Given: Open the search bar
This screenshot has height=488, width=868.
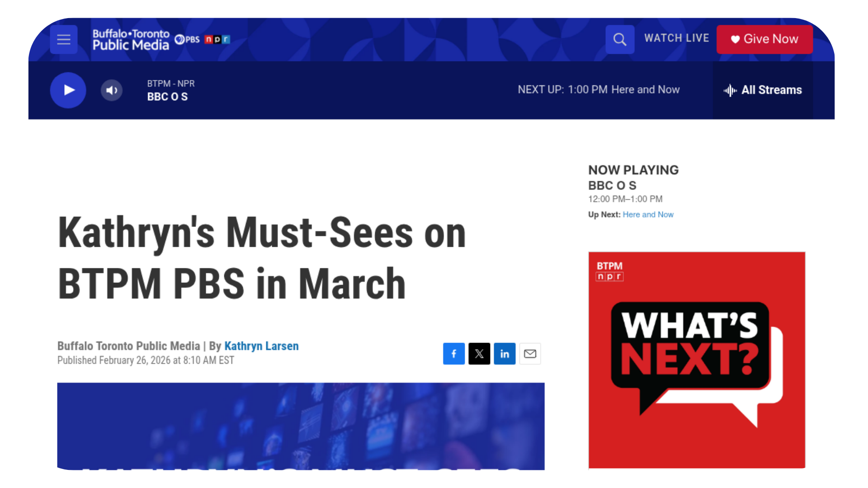Looking at the screenshot, I should point(620,39).
